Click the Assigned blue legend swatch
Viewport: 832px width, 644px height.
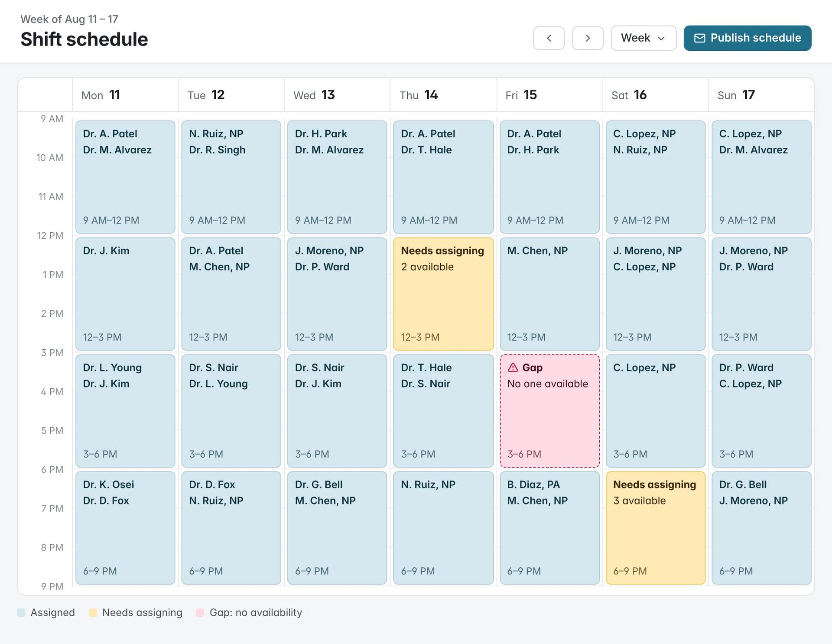click(21, 612)
